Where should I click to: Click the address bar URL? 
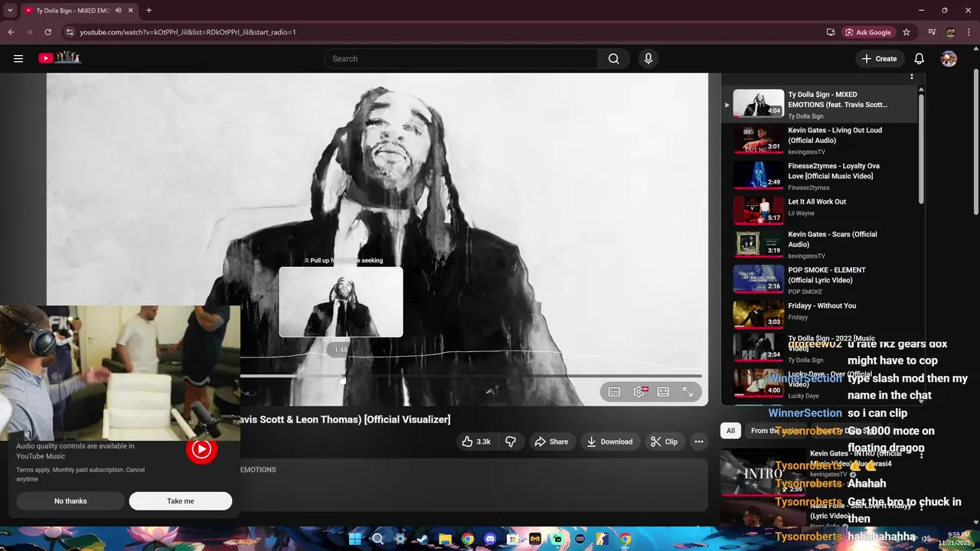(188, 32)
